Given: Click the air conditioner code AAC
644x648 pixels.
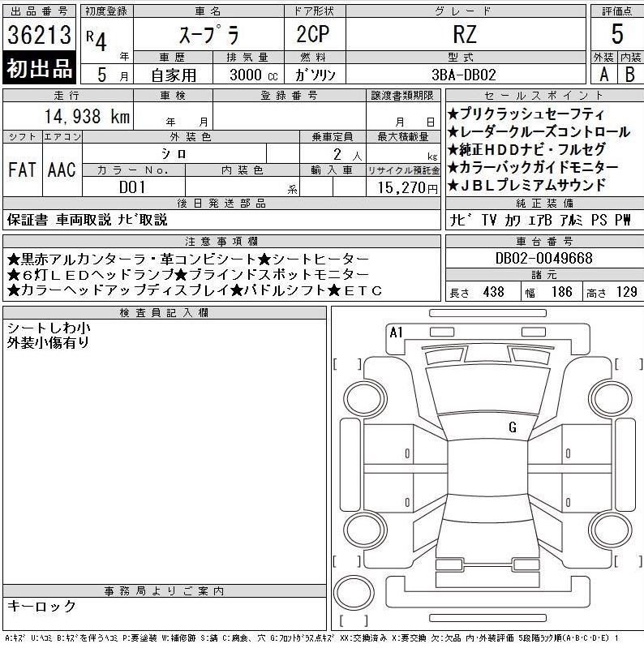Looking at the screenshot, I should click(x=62, y=170).
